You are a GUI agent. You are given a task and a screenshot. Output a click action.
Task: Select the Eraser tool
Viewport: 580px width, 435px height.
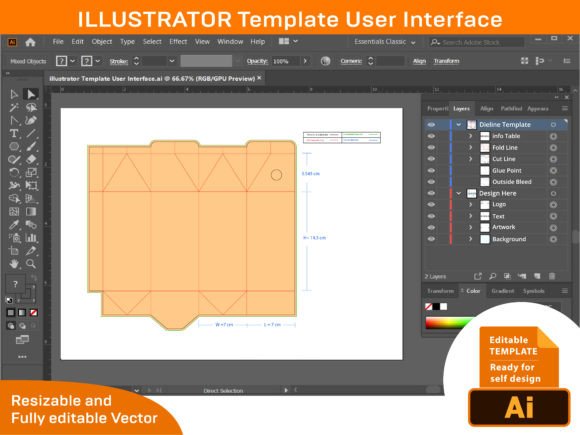click(31, 159)
